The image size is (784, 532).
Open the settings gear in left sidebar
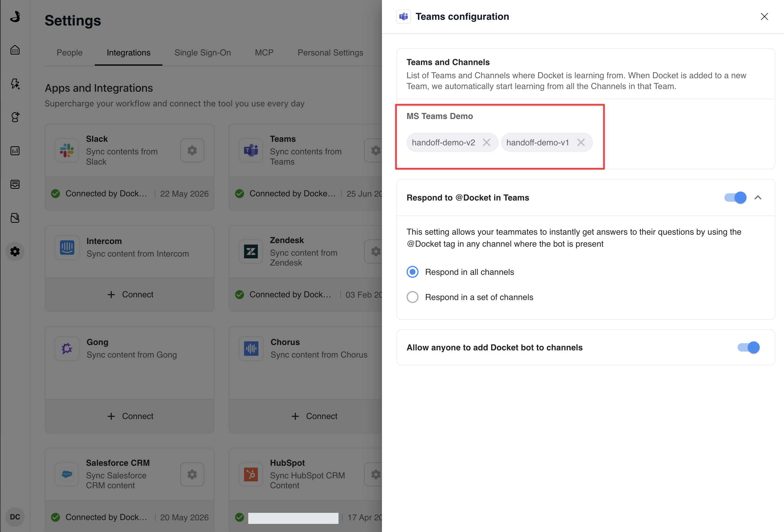coord(15,251)
